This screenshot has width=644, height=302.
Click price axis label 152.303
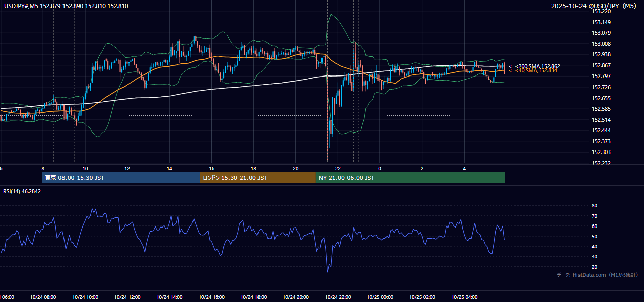point(601,152)
